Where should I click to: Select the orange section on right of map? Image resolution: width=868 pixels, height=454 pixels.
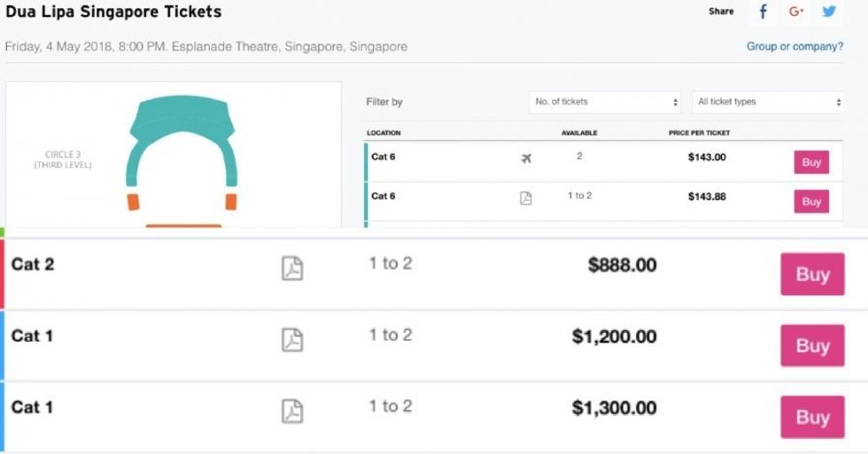point(231,202)
